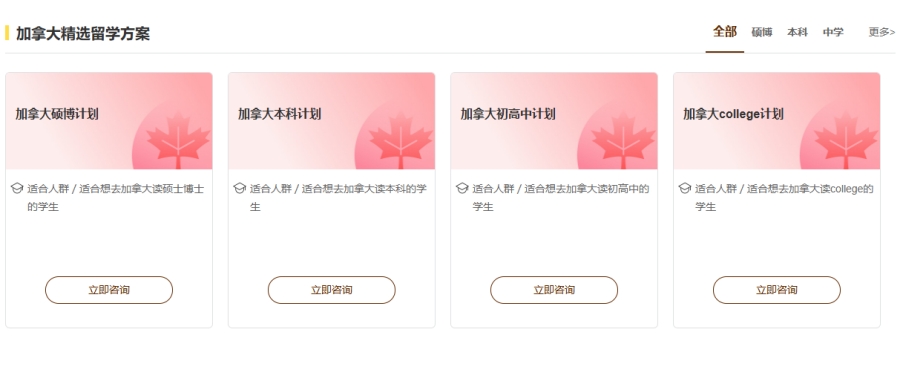This screenshot has width=900, height=387.
Task: Click maple leaf on 加拿大本科计划 banner
Action: (401, 140)
